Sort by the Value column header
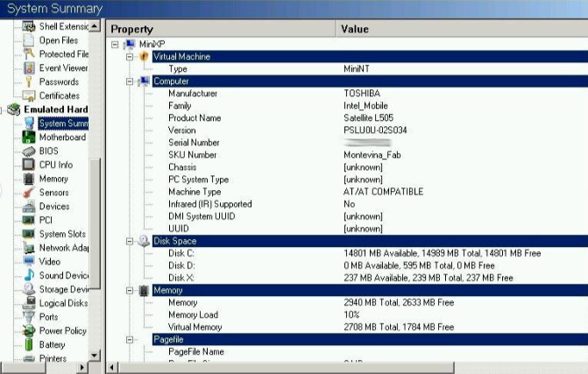Image resolution: width=588 pixels, height=374 pixels. point(462,29)
